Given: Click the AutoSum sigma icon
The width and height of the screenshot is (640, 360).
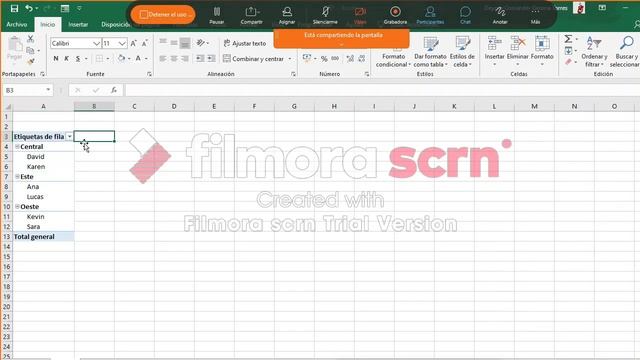Looking at the screenshot, I should [x=568, y=39].
